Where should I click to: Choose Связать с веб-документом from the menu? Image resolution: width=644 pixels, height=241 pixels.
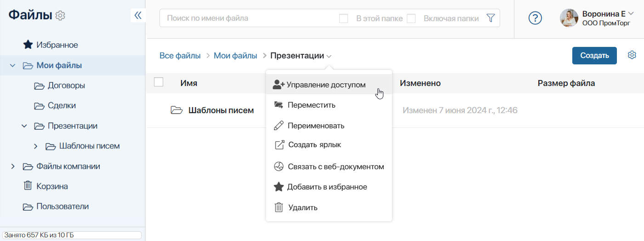[x=329, y=166]
